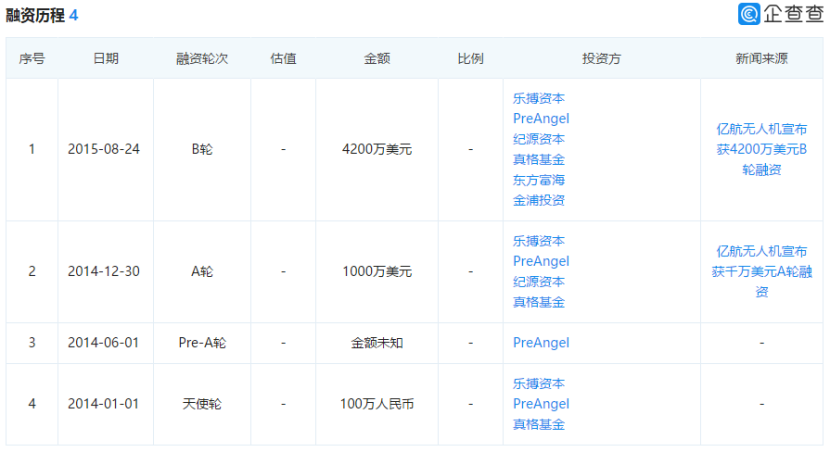This screenshot has width=830, height=453.
Task: Click the 企查查 logo icon
Action: click(749, 14)
